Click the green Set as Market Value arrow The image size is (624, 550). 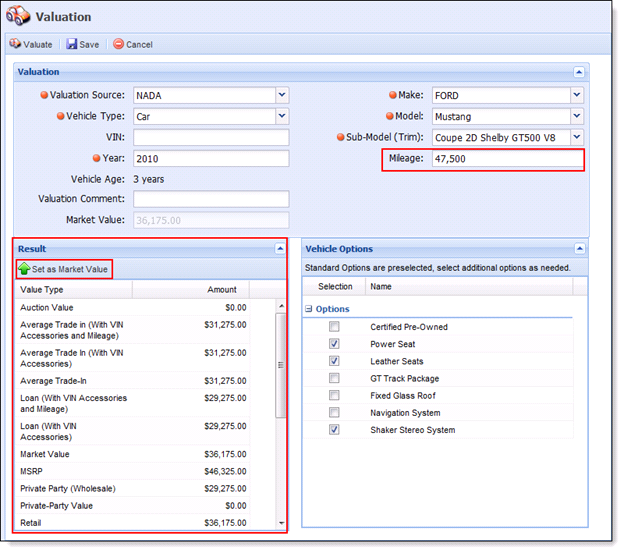click(x=24, y=269)
